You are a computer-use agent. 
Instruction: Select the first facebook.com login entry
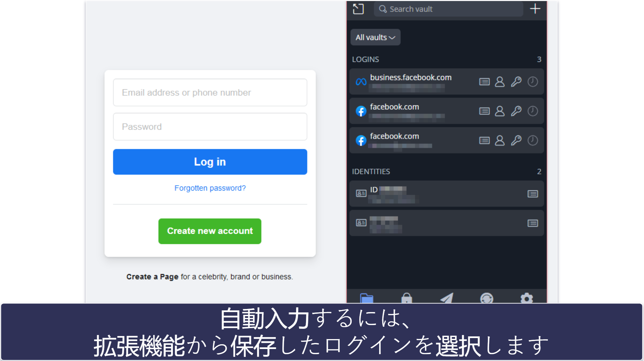(x=446, y=111)
